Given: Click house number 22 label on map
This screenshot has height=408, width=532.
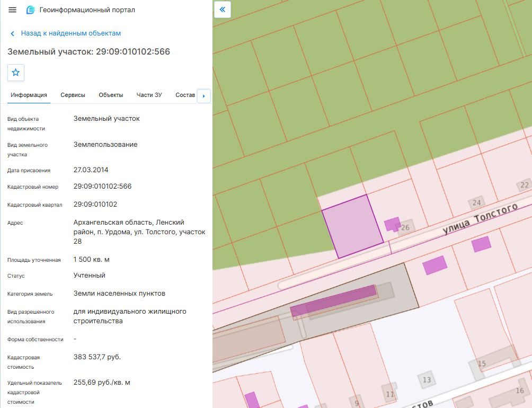Looking at the screenshot, I should click(x=525, y=185).
